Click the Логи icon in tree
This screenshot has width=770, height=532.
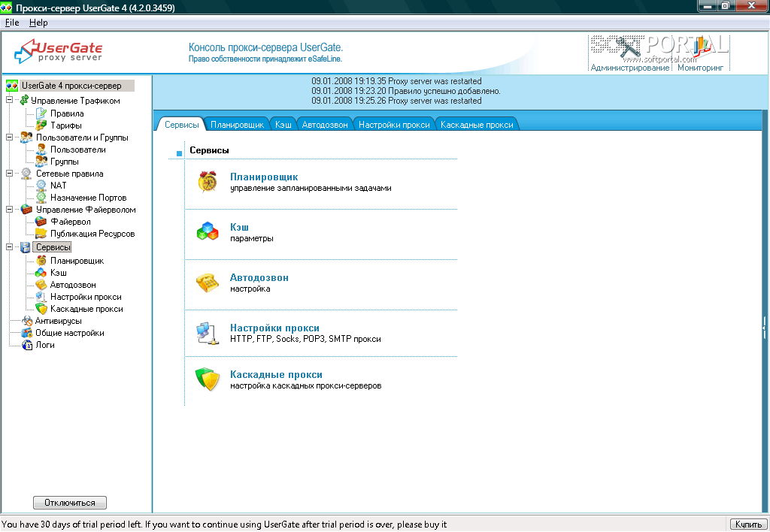click(27, 345)
